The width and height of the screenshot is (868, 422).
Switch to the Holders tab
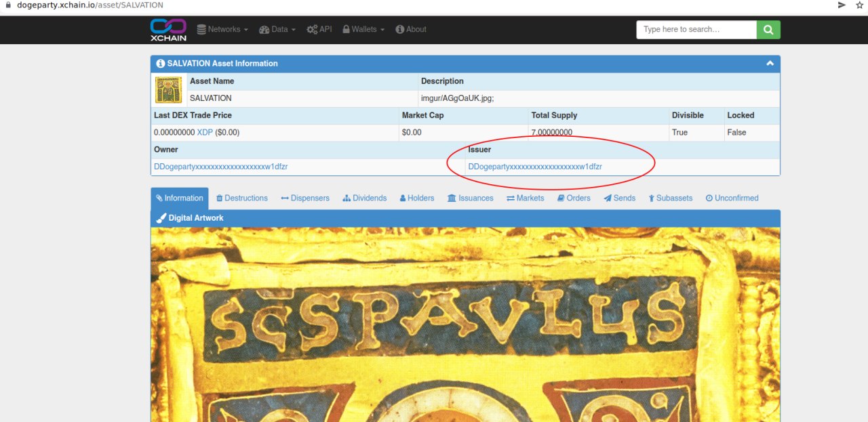pos(417,198)
